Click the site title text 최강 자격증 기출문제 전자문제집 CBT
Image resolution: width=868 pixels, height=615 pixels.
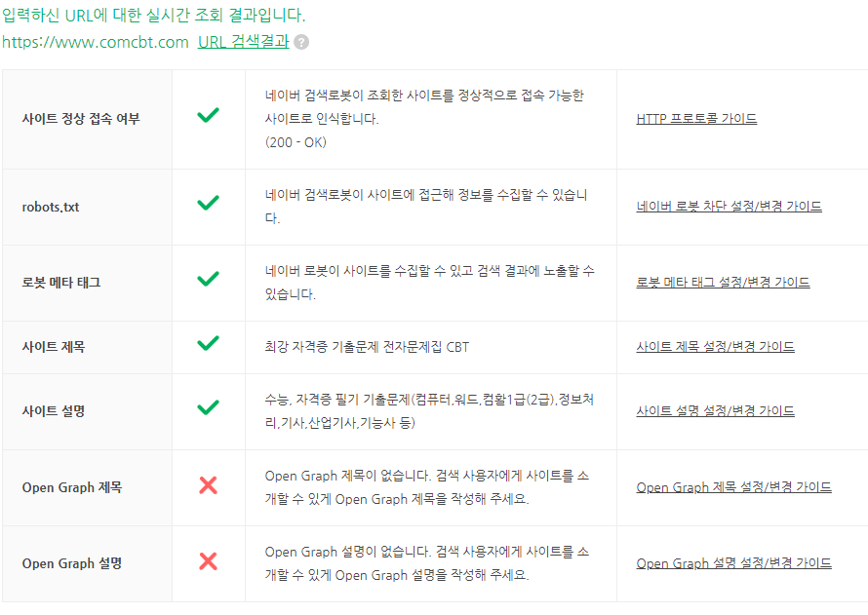click(367, 347)
